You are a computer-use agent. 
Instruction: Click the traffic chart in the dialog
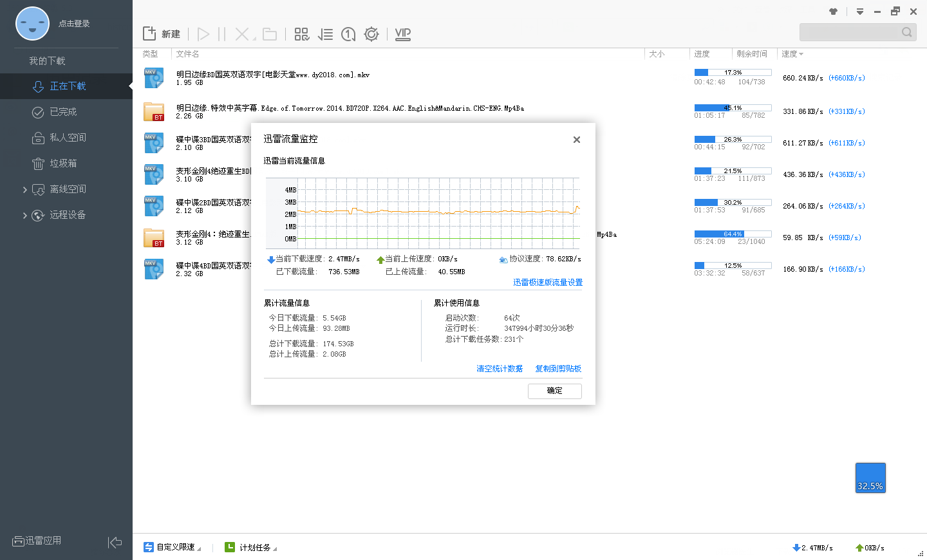[x=423, y=213]
